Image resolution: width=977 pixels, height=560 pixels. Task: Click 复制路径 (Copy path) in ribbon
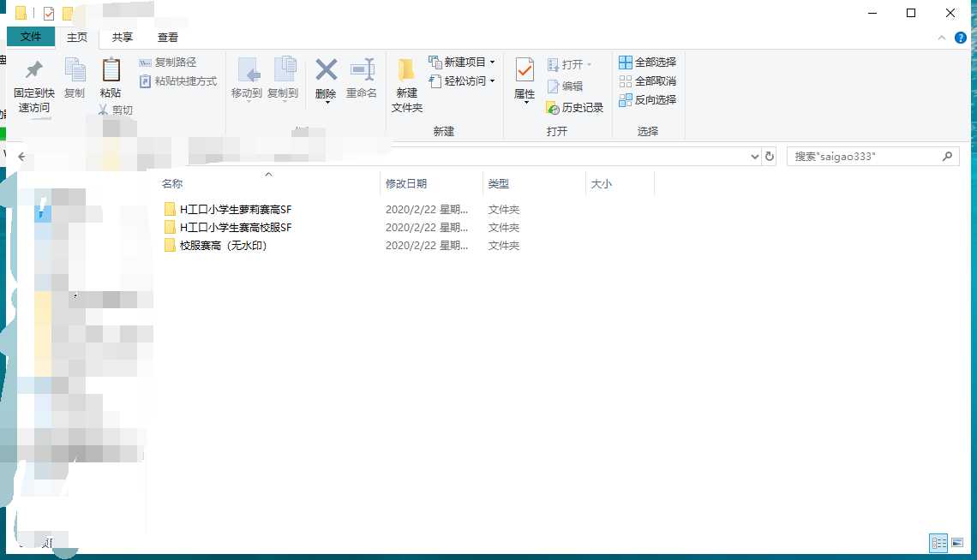[168, 63]
